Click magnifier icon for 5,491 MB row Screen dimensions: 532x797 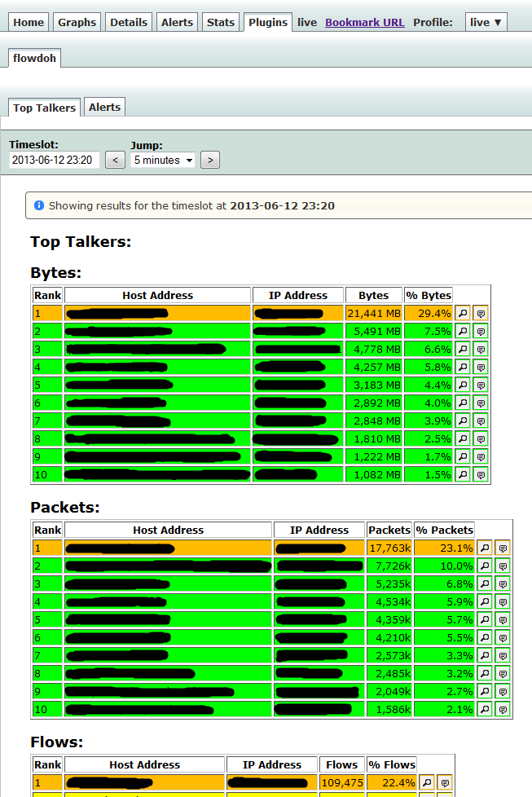(x=463, y=332)
